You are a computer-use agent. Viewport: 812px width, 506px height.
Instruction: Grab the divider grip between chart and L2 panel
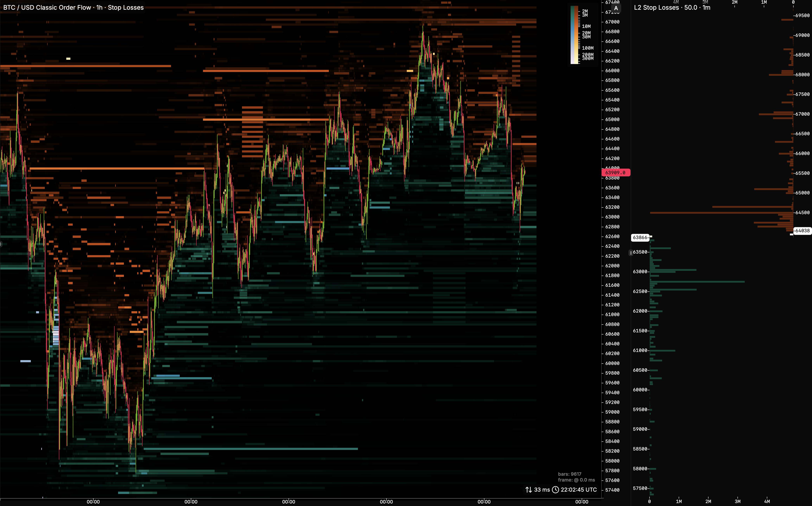[x=631, y=253]
